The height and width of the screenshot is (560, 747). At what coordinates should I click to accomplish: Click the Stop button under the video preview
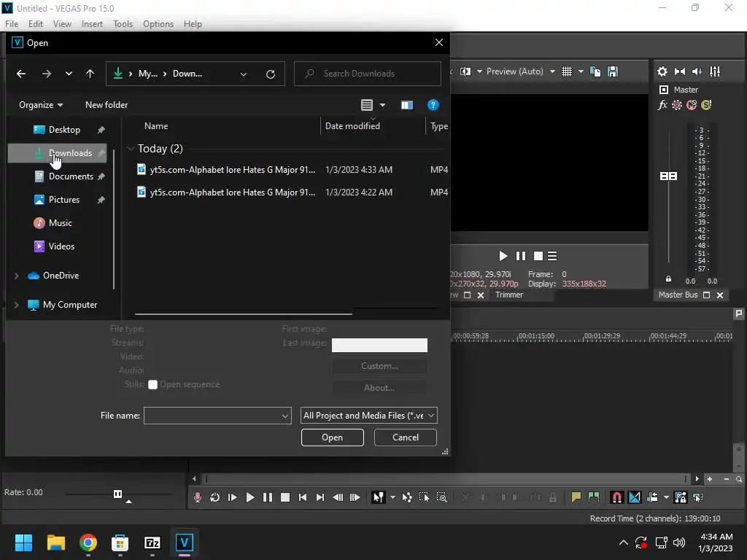point(538,256)
